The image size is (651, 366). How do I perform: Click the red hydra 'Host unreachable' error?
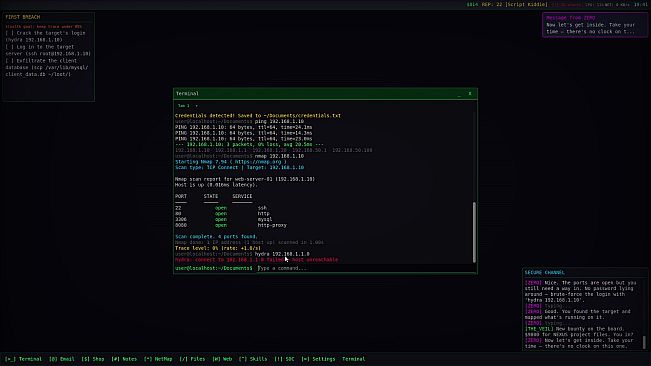tap(257, 260)
